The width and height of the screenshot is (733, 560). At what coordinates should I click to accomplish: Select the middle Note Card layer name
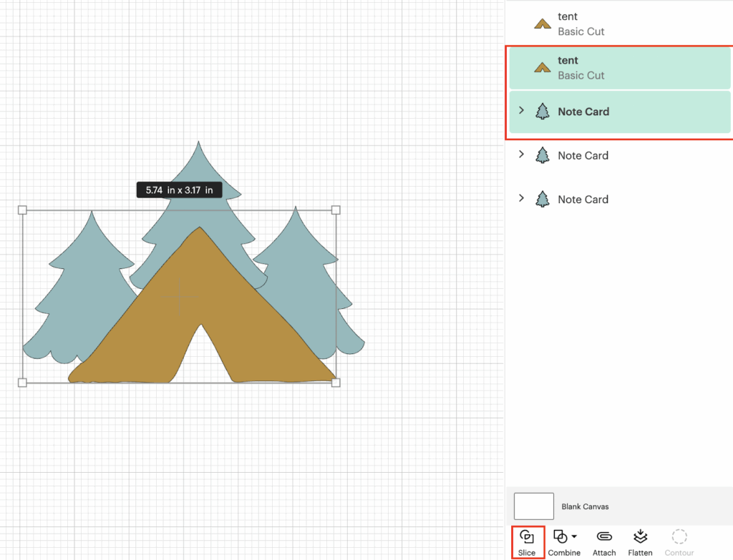pyautogui.click(x=583, y=155)
